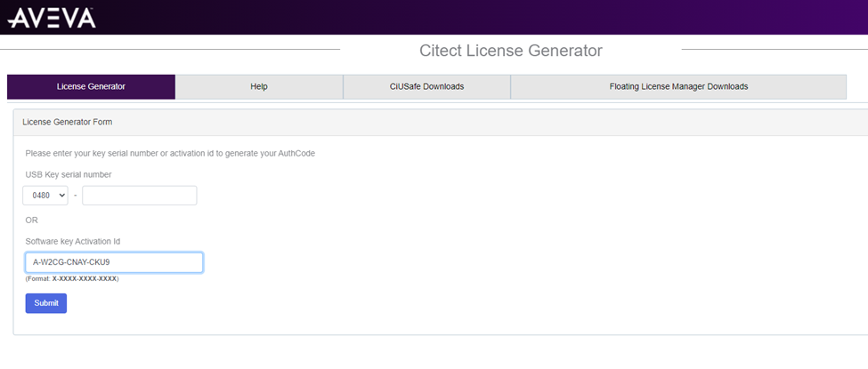Click the AVEVA logo
The width and height of the screenshot is (868, 369).
tap(52, 18)
